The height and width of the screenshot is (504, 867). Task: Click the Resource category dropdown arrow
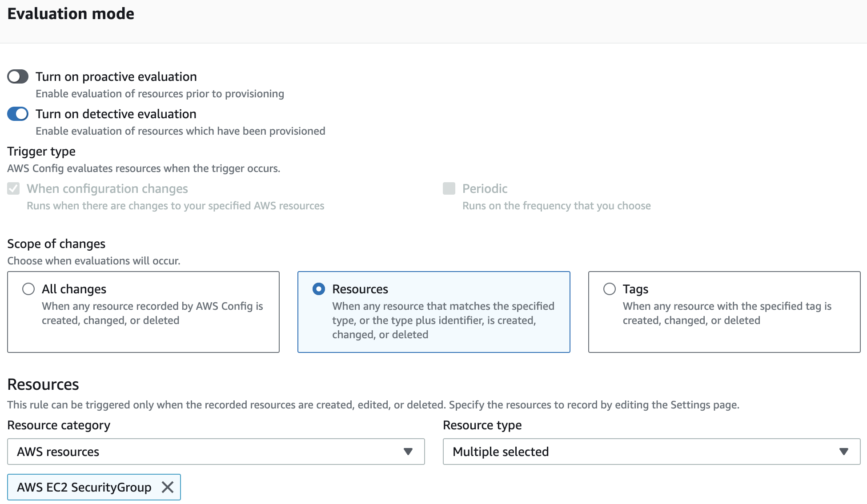408,452
